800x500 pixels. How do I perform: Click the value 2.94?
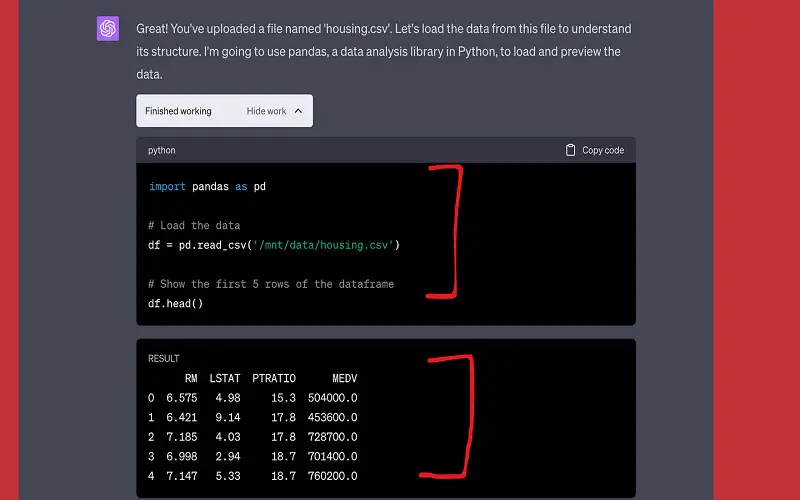[228, 457]
